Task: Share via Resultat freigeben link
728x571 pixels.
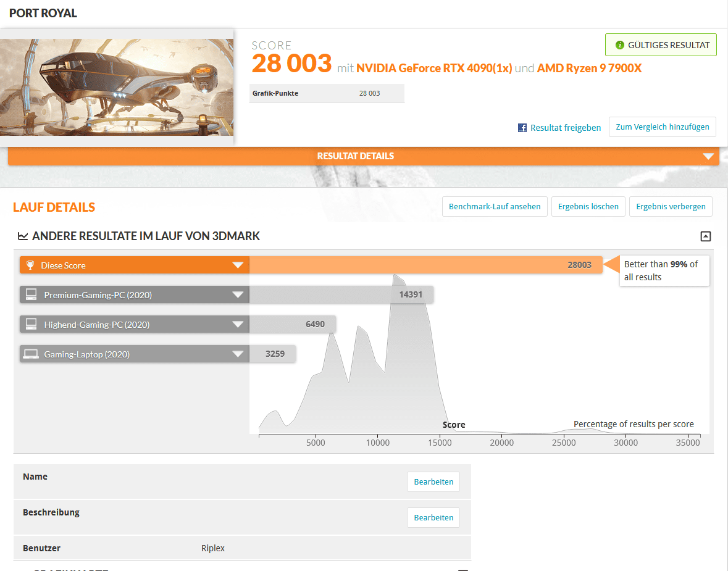Action: tap(565, 128)
